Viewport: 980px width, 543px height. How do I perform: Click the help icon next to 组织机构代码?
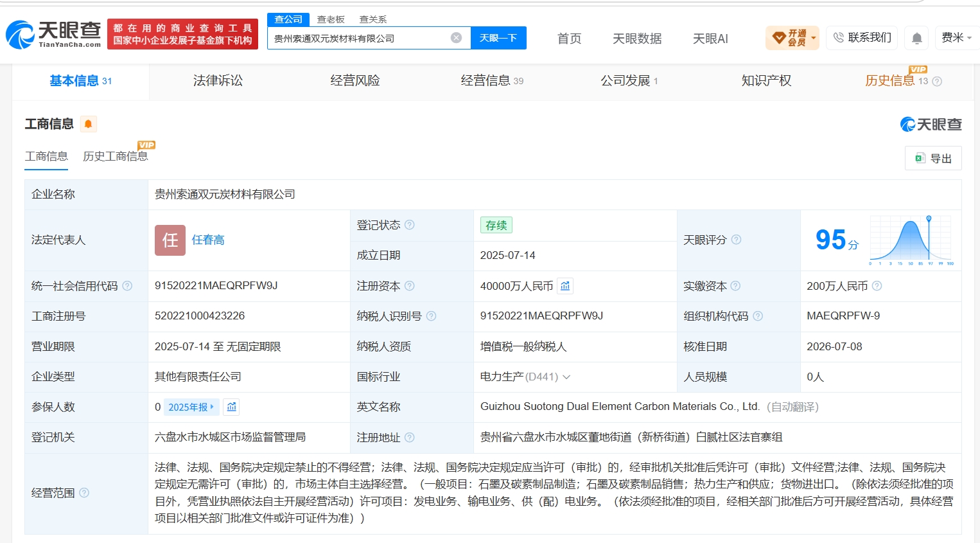coord(758,316)
